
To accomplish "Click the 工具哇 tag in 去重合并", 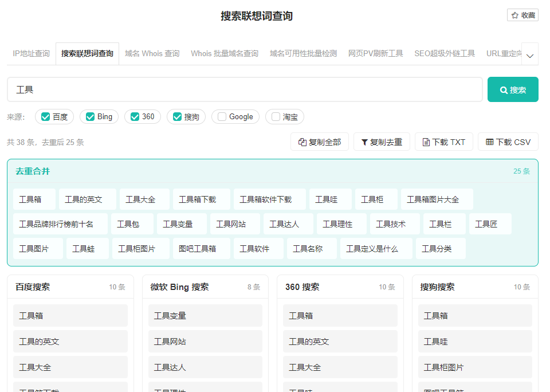I will 331,199.
